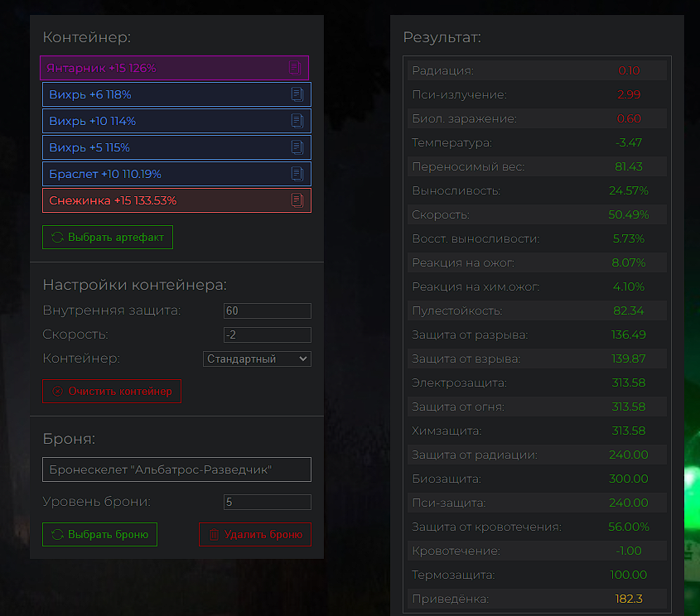The image size is (700, 616).
Task: Click the Защита от радиации value 240.00
Action: tap(629, 455)
